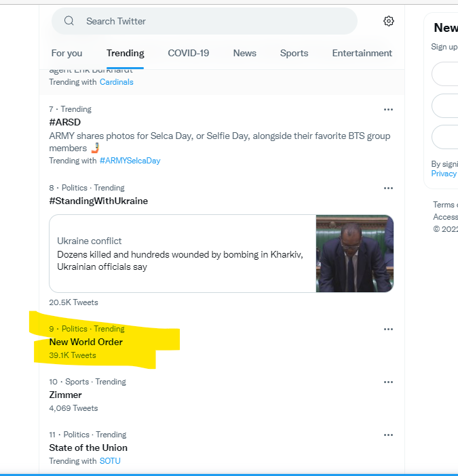
Task: Switch to the Entertainment tab
Action: [362, 53]
